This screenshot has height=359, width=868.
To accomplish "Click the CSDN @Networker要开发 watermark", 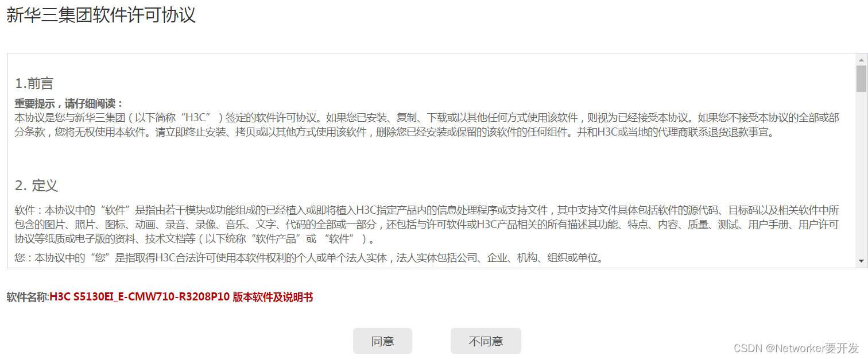I will pos(797,348).
